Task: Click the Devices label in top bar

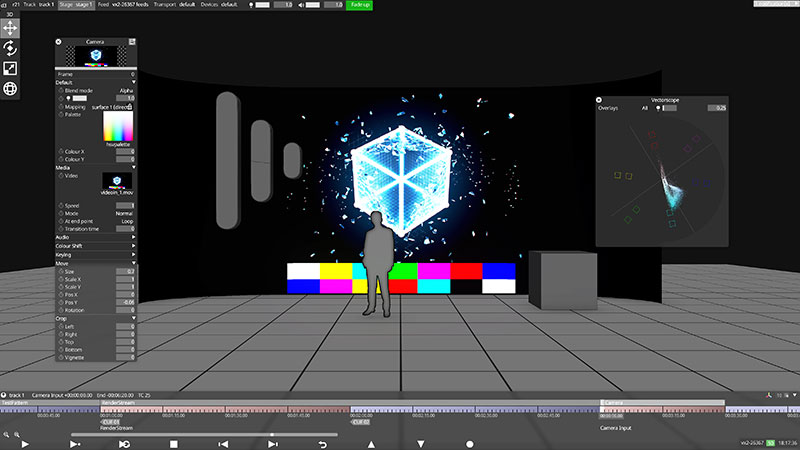Action: 212,5
